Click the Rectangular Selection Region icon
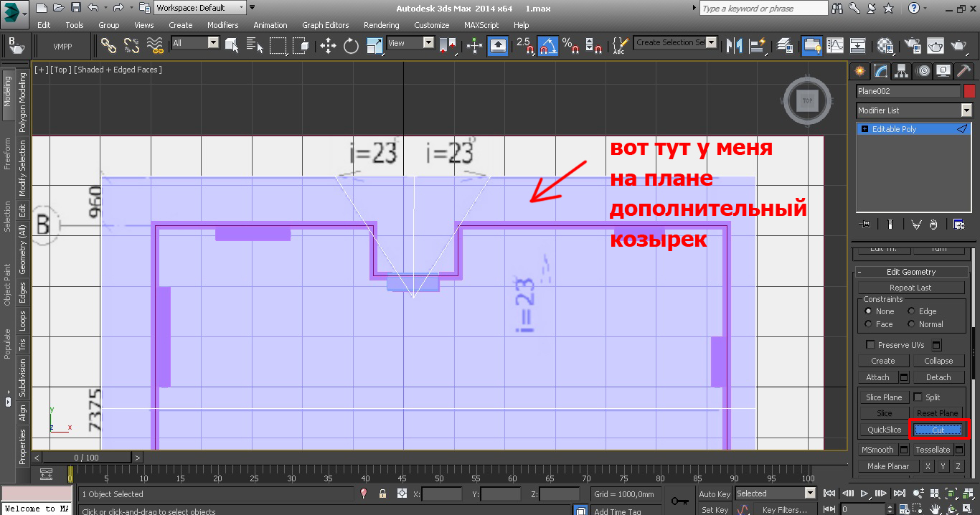Viewport: 980px width, 515px height. click(x=278, y=46)
